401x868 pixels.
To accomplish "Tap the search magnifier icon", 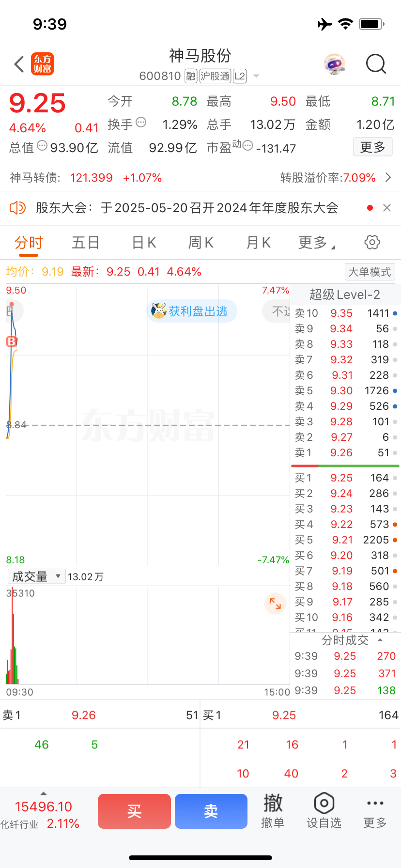I will coord(376,64).
